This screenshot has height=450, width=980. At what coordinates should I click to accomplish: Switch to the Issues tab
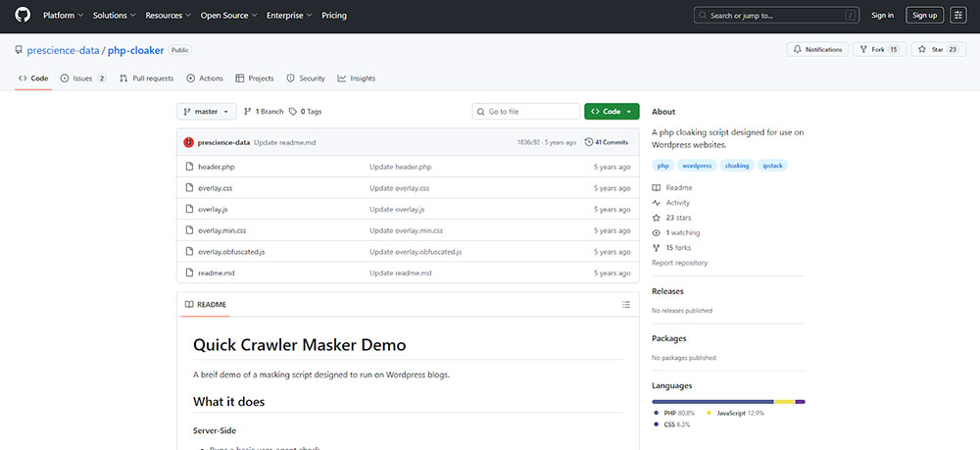point(83,78)
